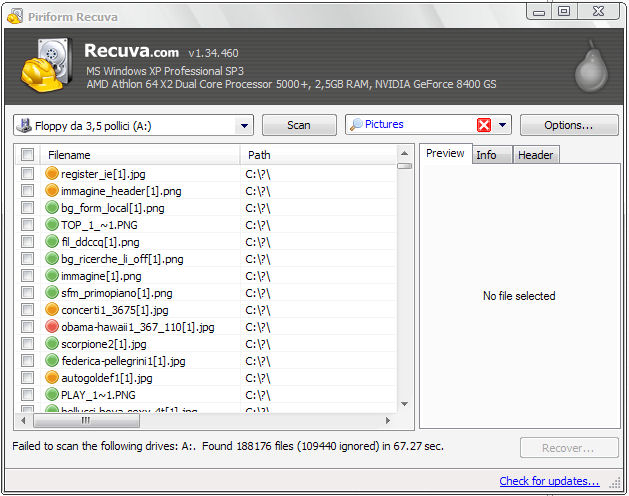Open the Pictures filter dropdown arrow

pos(502,125)
